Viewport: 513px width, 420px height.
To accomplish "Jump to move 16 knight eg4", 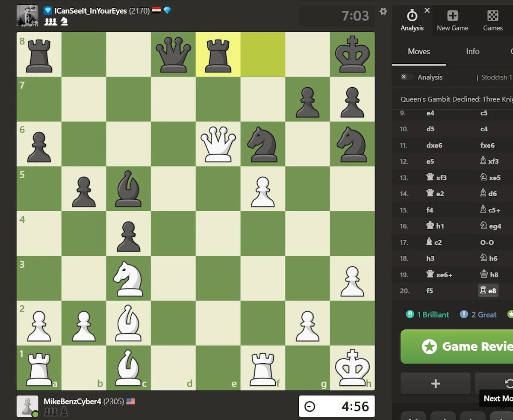I will (x=490, y=226).
